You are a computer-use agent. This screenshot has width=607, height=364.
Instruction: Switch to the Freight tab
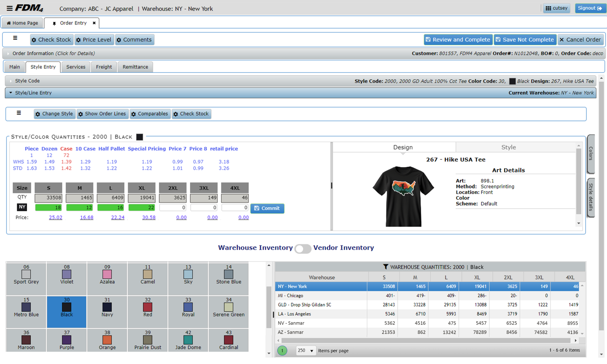click(104, 67)
